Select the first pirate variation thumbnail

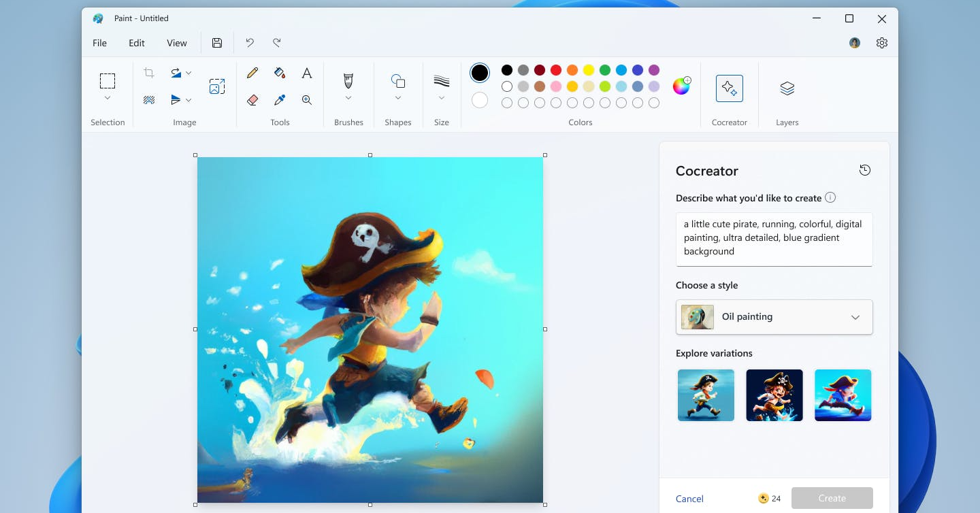coord(706,395)
